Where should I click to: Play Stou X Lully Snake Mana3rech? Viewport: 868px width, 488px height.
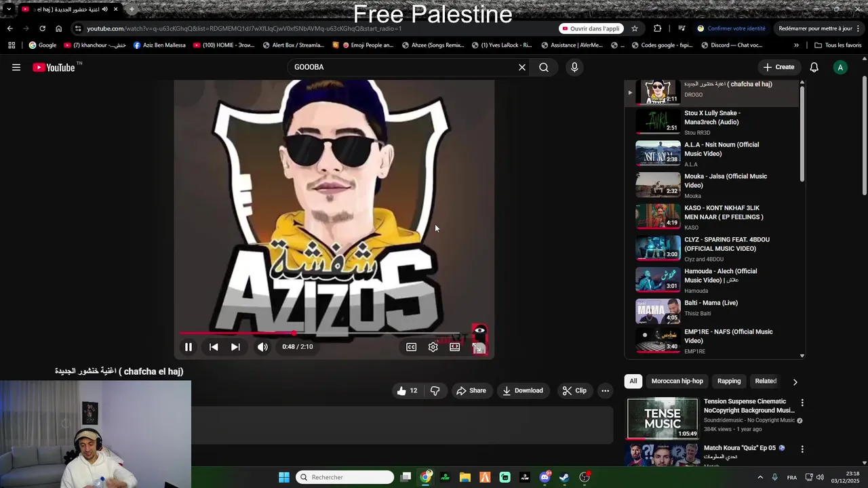[x=712, y=122]
